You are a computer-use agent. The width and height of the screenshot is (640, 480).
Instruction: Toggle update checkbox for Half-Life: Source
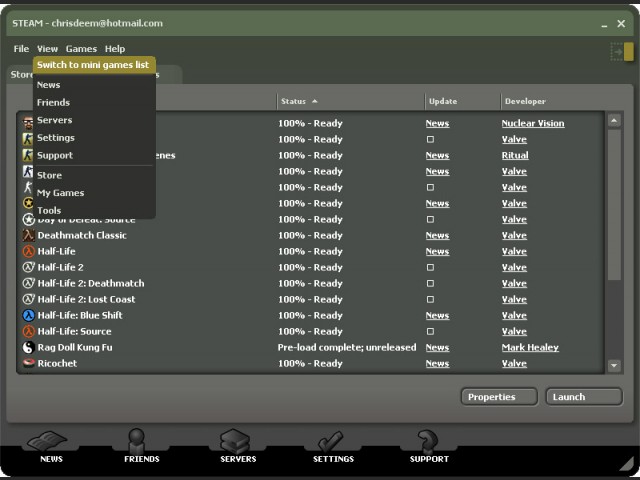pyautogui.click(x=430, y=332)
